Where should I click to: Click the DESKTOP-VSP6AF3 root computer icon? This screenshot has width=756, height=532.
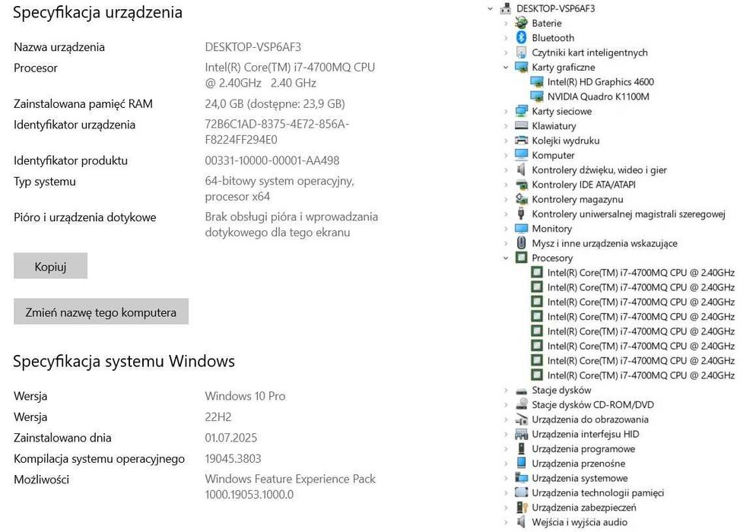tap(505, 8)
